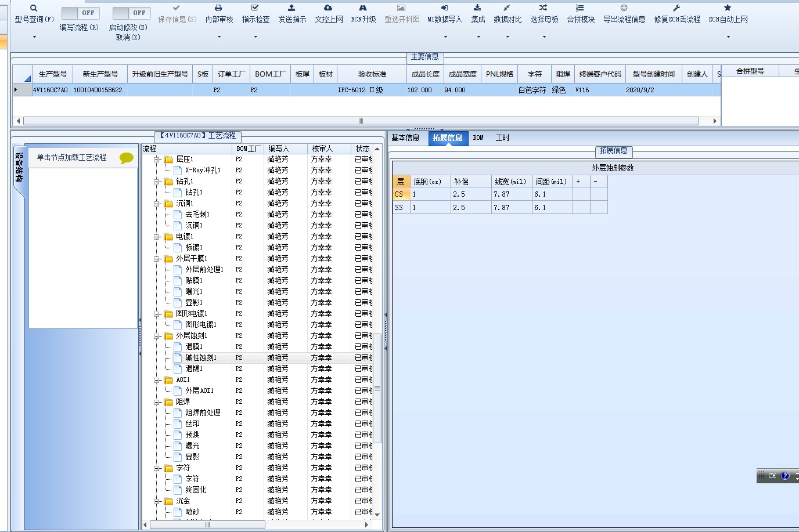The image size is (799, 532).
Task: Click the 流程 tree column header
Action: (187, 149)
